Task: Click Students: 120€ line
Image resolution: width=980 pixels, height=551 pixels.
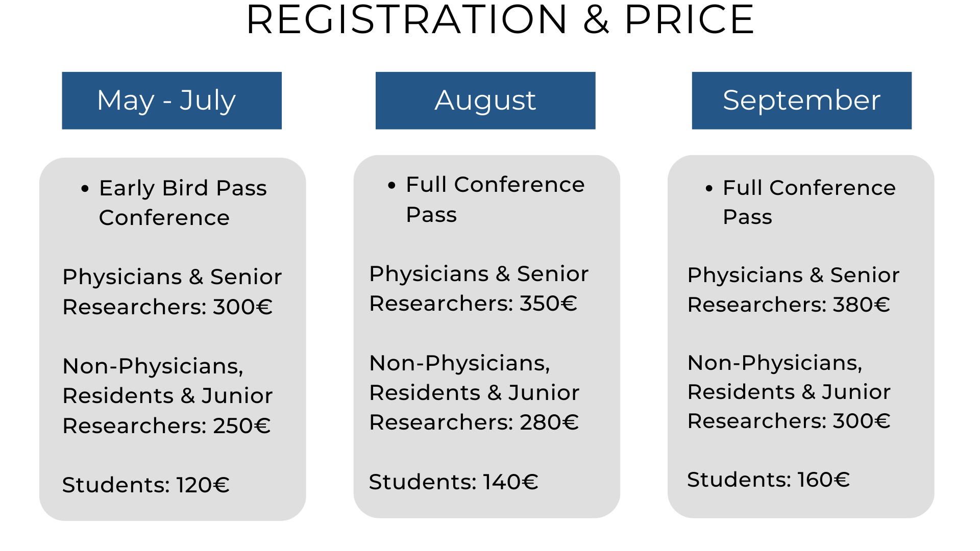Action: pyautogui.click(x=146, y=485)
